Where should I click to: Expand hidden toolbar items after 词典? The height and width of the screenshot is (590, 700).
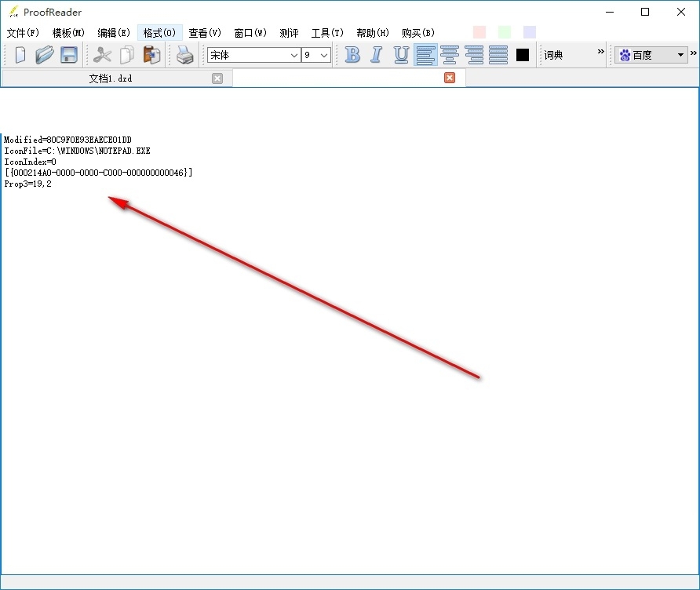[x=601, y=52]
